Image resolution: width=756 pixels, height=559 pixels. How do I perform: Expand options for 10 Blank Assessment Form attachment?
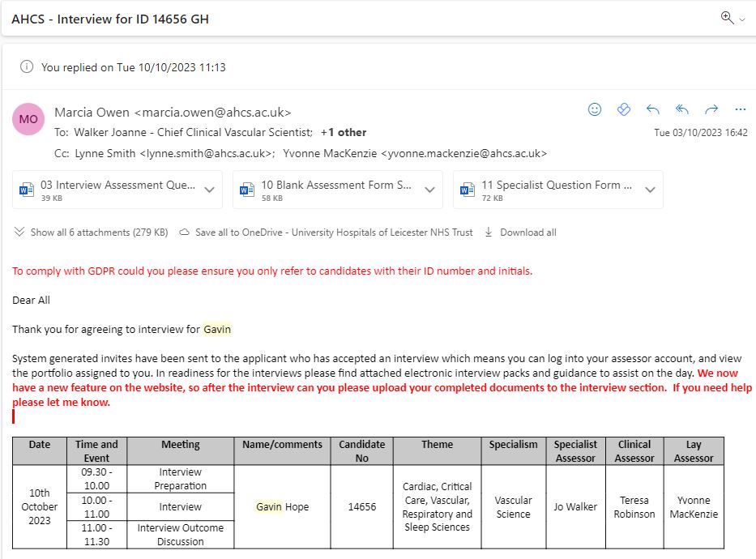point(429,190)
